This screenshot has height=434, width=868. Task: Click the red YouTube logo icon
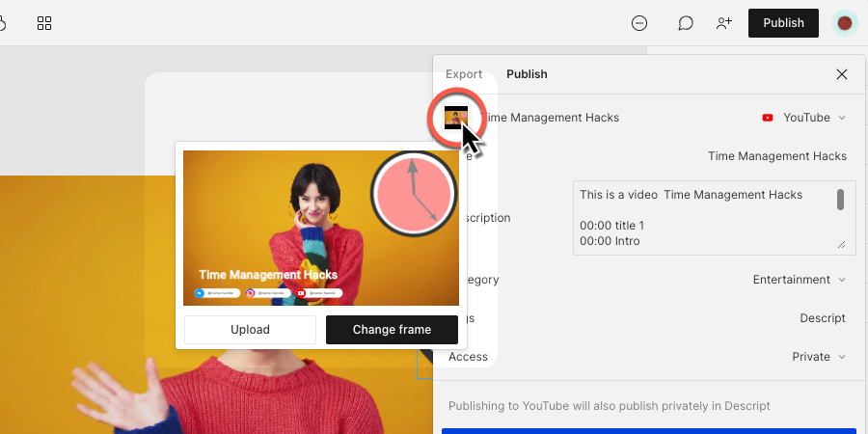tap(768, 118)
